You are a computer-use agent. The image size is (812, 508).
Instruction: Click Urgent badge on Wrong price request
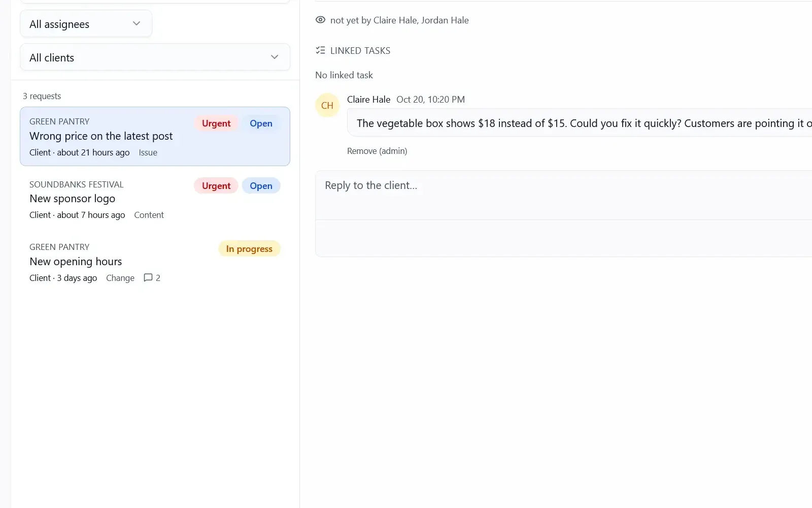[x=216, y=123]
